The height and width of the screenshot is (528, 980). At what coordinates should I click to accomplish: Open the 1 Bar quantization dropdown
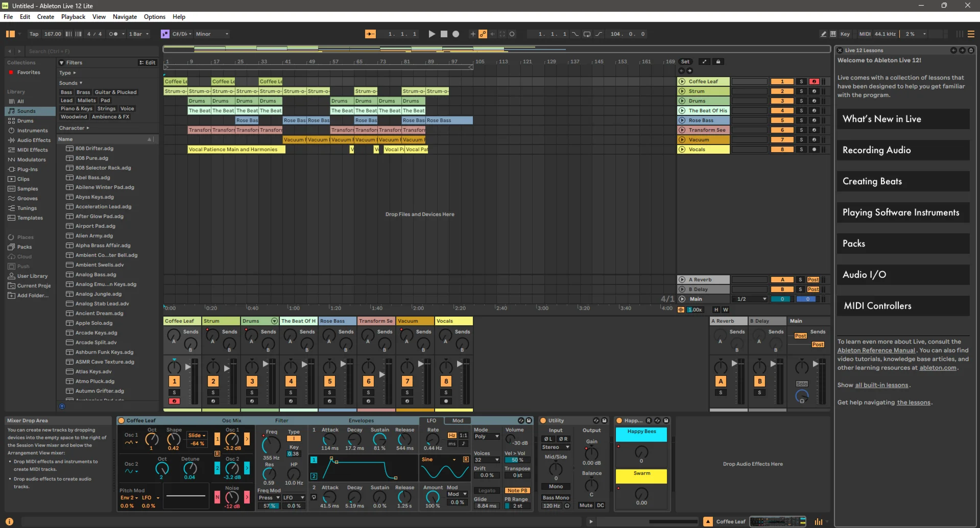pyautogui.click(x=138, y=34)
